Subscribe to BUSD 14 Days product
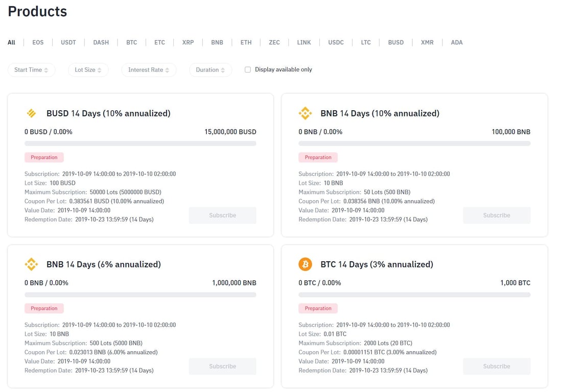The image size is (561, 392). pos(222,215)
